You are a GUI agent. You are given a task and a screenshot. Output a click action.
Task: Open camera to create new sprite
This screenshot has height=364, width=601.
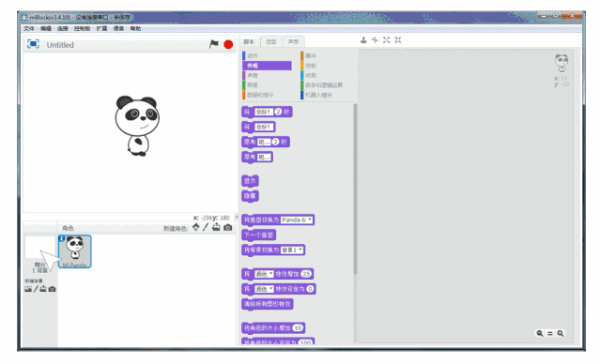click(227, 227)
